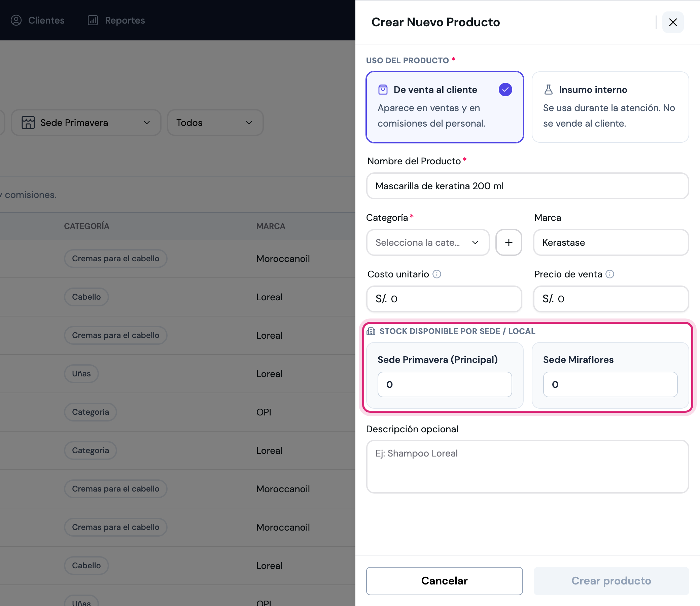Screen dimensions: 700x606
Task: Open the Selecciona la categoría dropdown
Action: [x=427, y=242]
